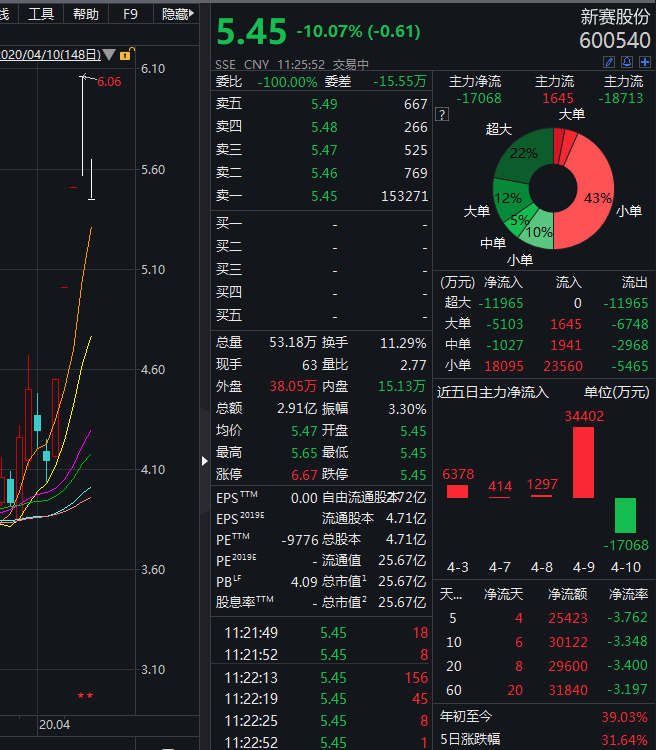Click the price alert bell icon
The image size is (656, 750).
click(627, 62)
